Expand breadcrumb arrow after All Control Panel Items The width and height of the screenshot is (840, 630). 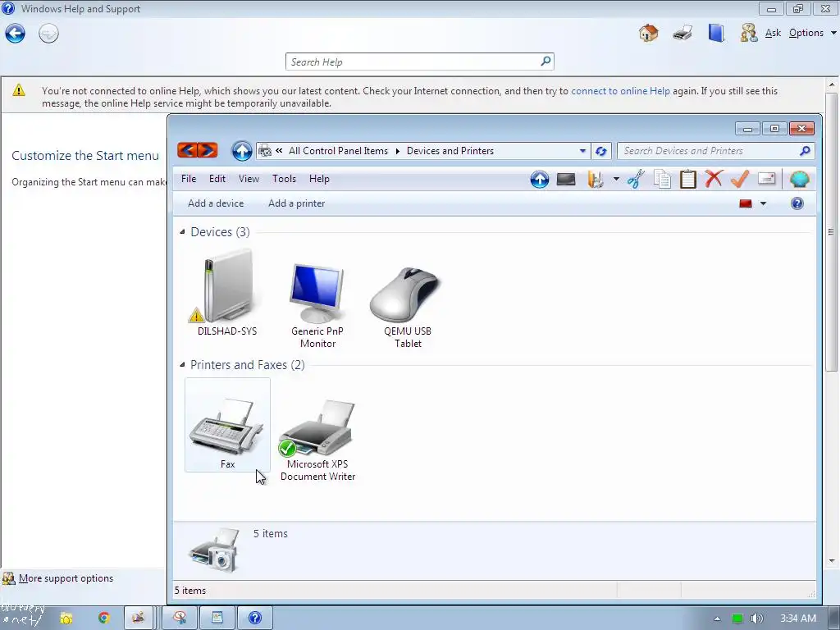[398, 151]
